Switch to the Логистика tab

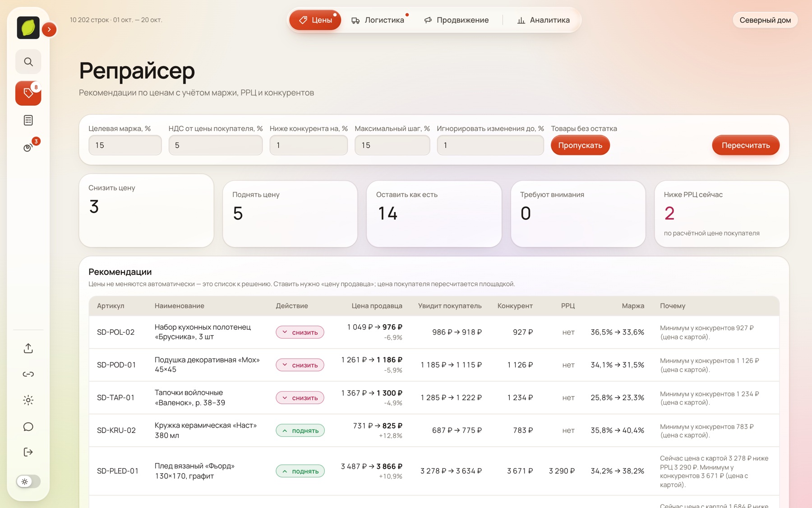[x=378, y=20]
